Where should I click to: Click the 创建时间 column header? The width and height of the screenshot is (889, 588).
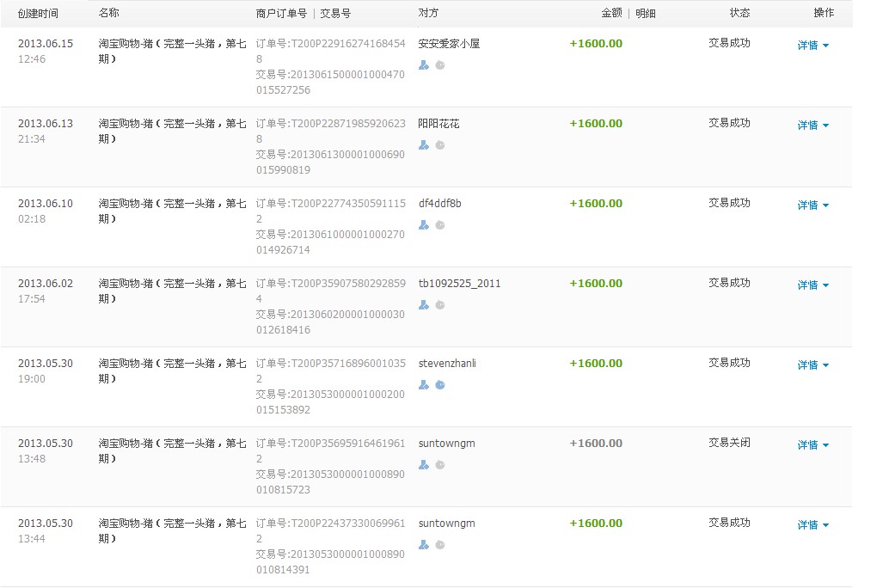(38, 14)
